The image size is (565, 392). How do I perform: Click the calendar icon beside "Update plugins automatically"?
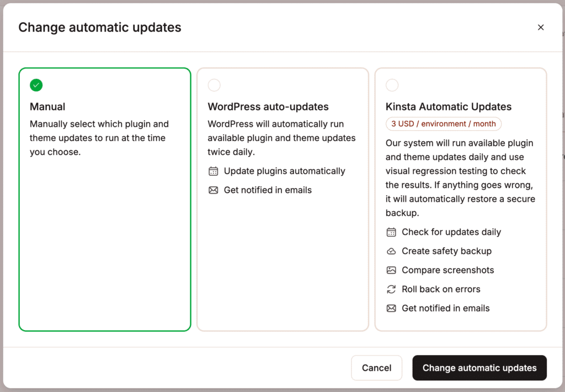(x=213, y=171)
